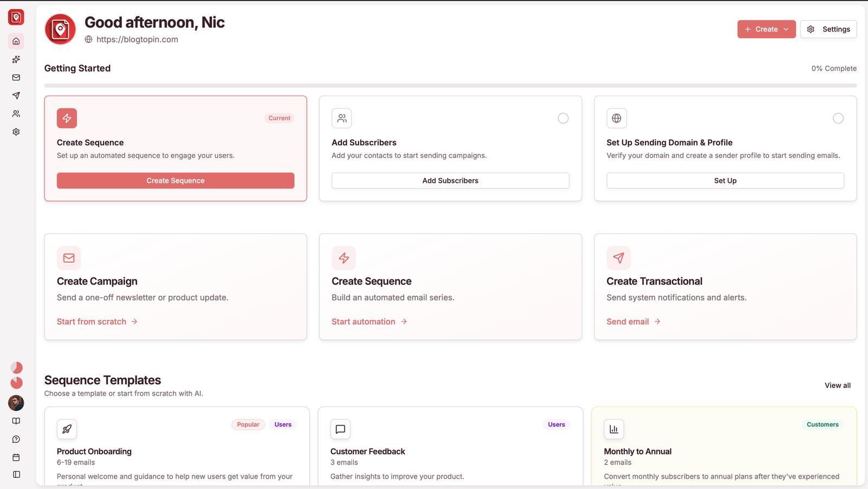Open the Campaigns mail icon in sidebar
The height and width of the screenshot is (489, 868).
click(x=16, y=78)
